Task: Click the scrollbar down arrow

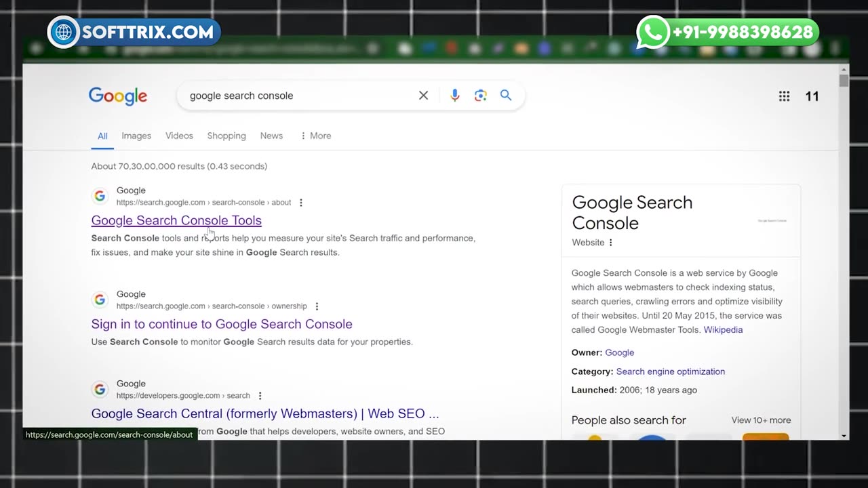Action: click(844, 436)
